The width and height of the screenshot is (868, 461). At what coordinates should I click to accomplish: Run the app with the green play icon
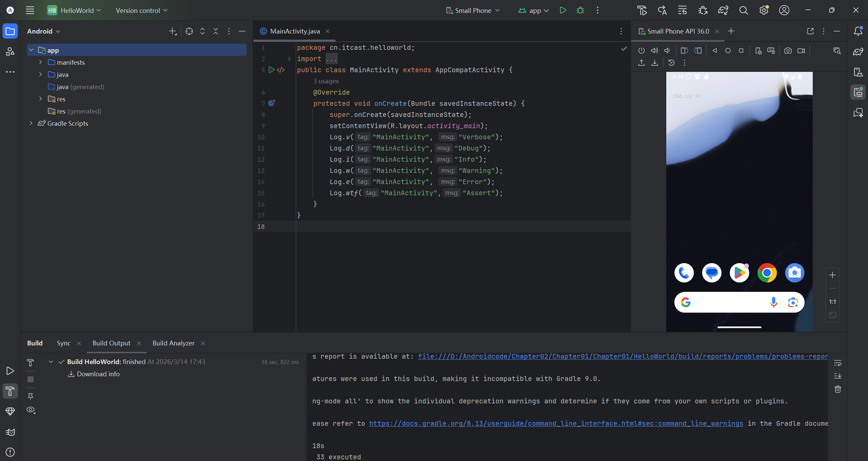[x=563, y=10]
